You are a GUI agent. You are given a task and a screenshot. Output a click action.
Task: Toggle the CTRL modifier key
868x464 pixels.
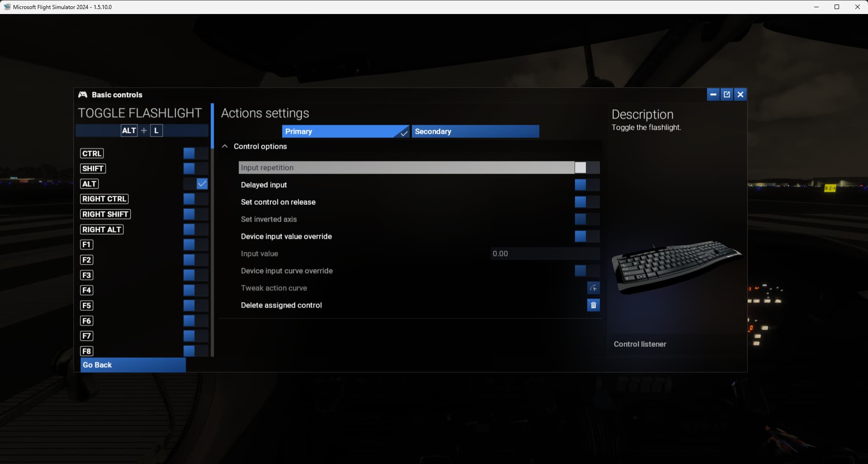tap(196, 153)
